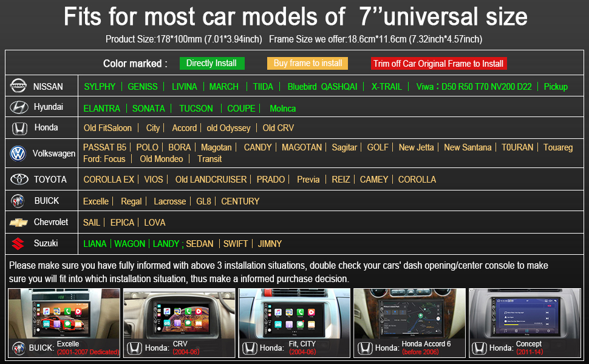Open the Honda Accord 6 dashboard photo
The height and width of the screenshot is (364, 589).
click(409, 313)
